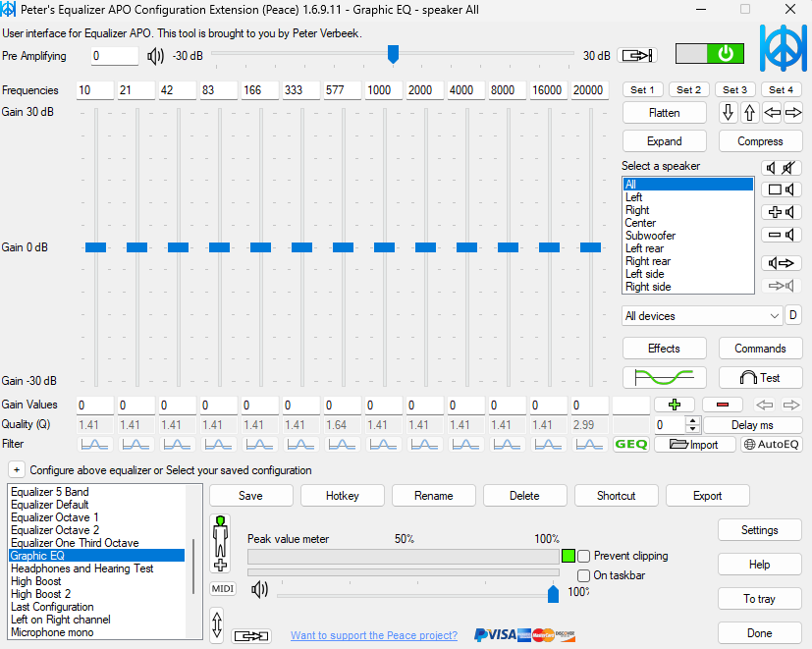
Task: Click the green person figure icon
Action: tap(221, 543)
